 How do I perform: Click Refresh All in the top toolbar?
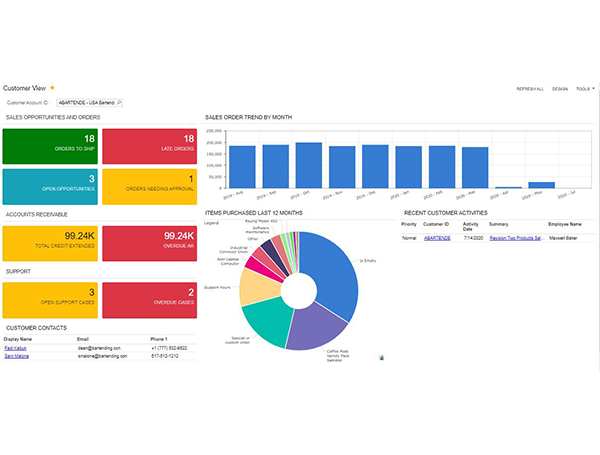529,89
